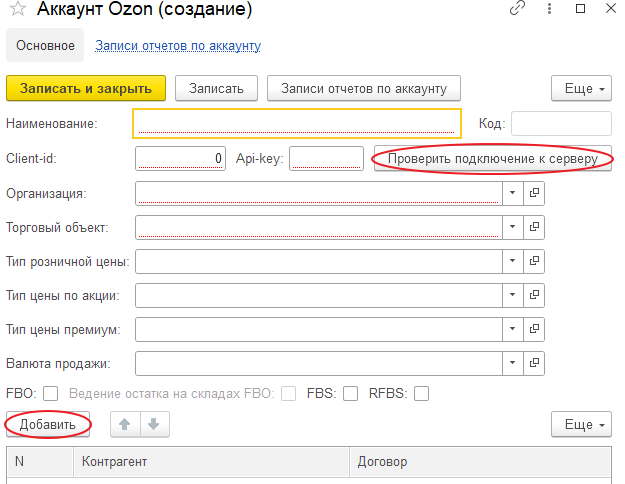This screenshot has height=484, width=625.
Task: Copy link to this form icon
Action: [x=517, y=8]
